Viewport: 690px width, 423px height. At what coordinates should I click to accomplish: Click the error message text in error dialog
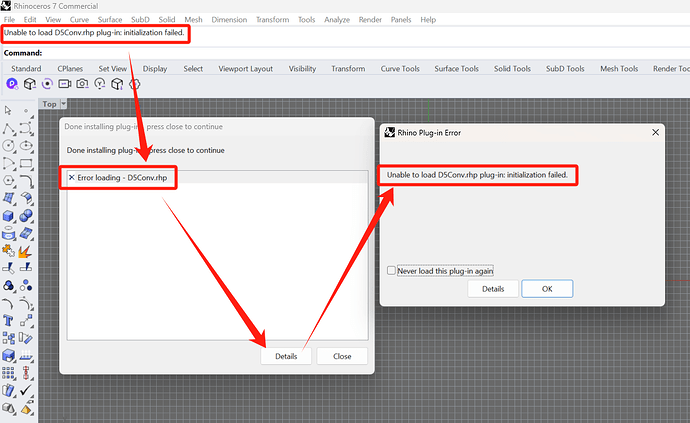tap(477, 175)
